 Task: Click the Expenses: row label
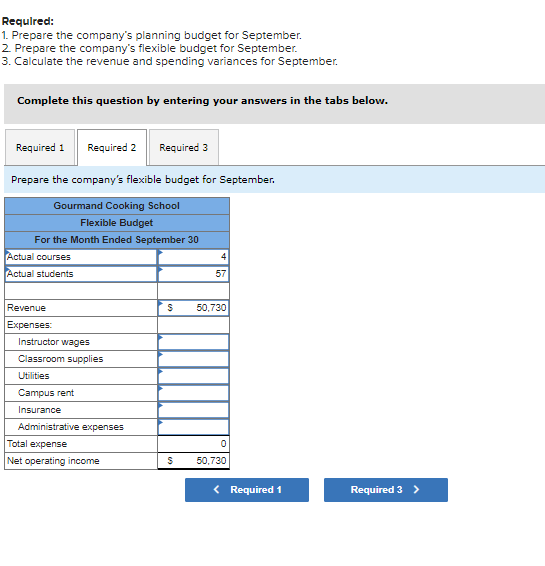point(30,325)
